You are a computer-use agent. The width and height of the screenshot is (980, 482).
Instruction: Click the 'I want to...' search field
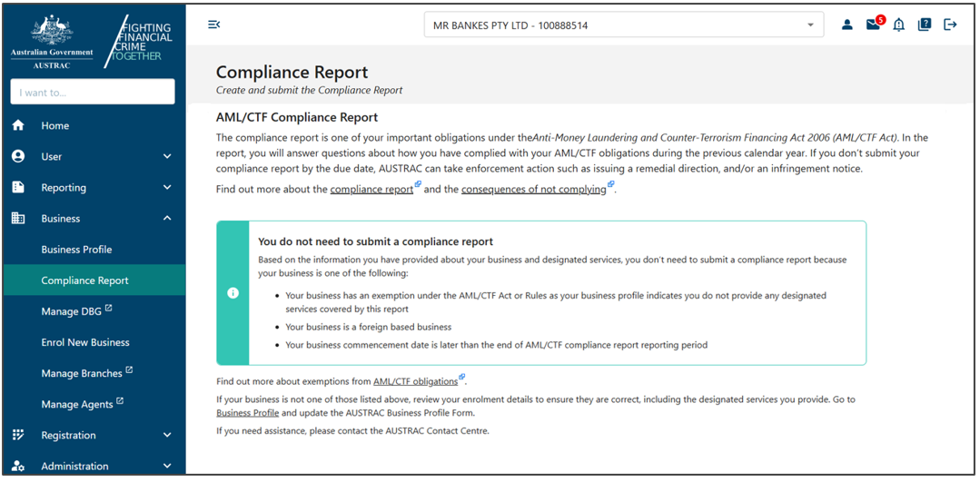click(93, 92)
